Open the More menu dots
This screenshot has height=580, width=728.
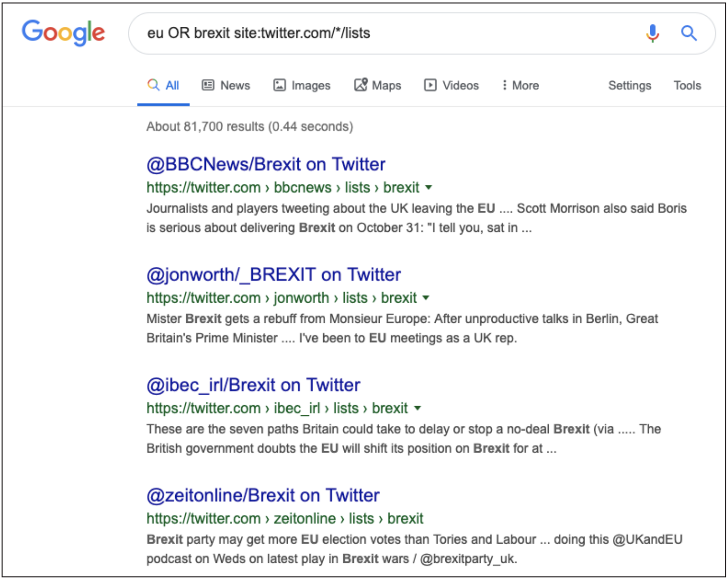pyautogui.click(x=504, y=85)
